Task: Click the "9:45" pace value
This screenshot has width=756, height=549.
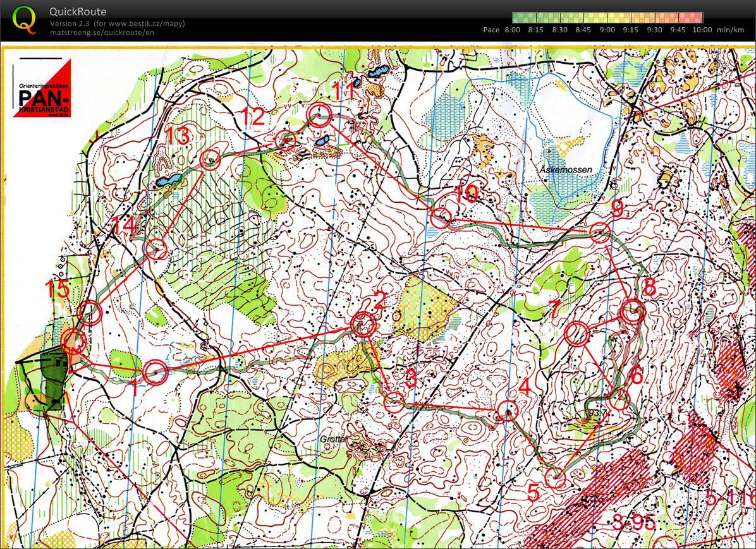Action: pyautogui.click(x=678, y=30)
